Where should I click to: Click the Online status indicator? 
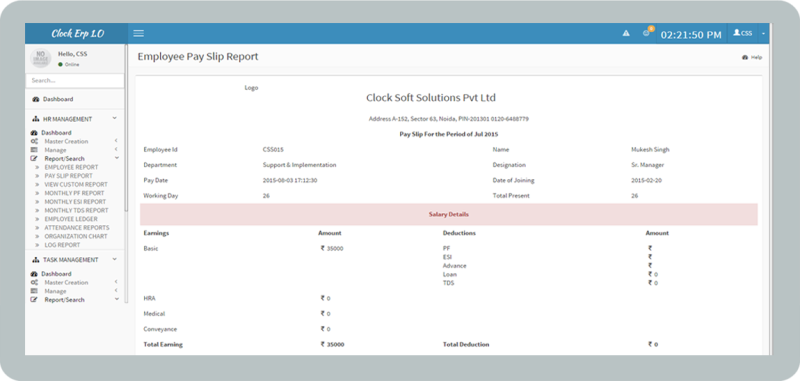(x=69, y=65)
